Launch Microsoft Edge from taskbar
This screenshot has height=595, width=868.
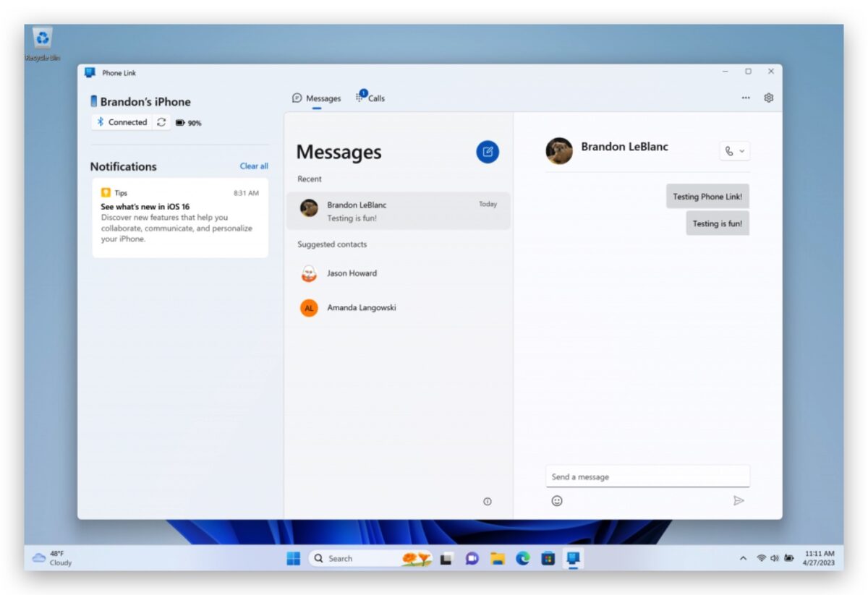click(x=523, y=558)
